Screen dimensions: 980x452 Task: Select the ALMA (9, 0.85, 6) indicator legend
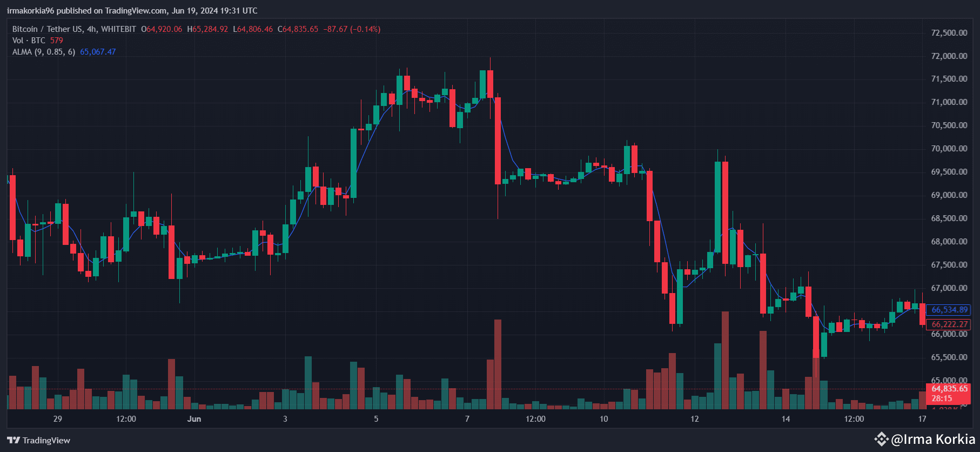tap(44, 52)
